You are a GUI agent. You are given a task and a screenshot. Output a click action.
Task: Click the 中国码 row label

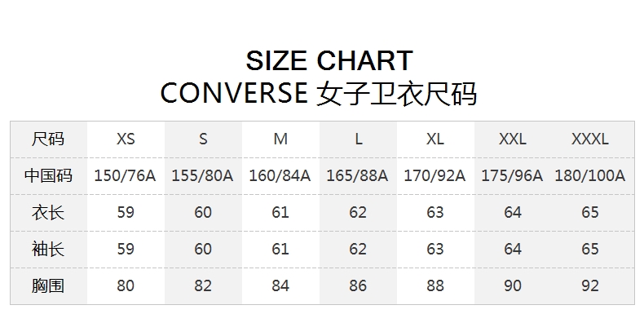48,175
